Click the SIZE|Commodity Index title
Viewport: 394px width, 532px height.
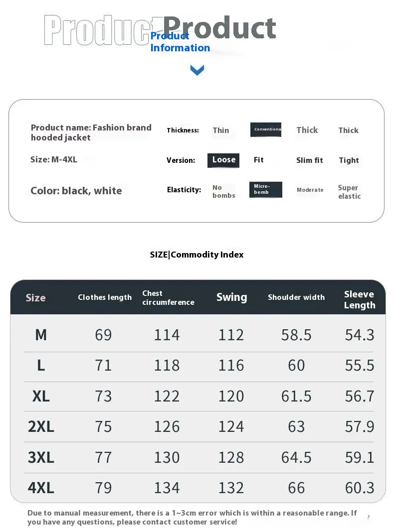tap(197, 255)
